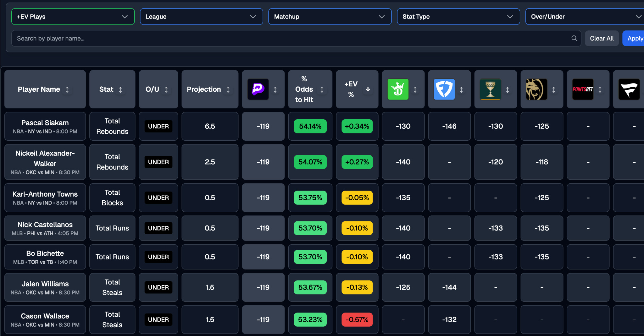Click the red -0.57% EV badge
Image resolution: width=644 pixels, height=336 pixels.
357,320
